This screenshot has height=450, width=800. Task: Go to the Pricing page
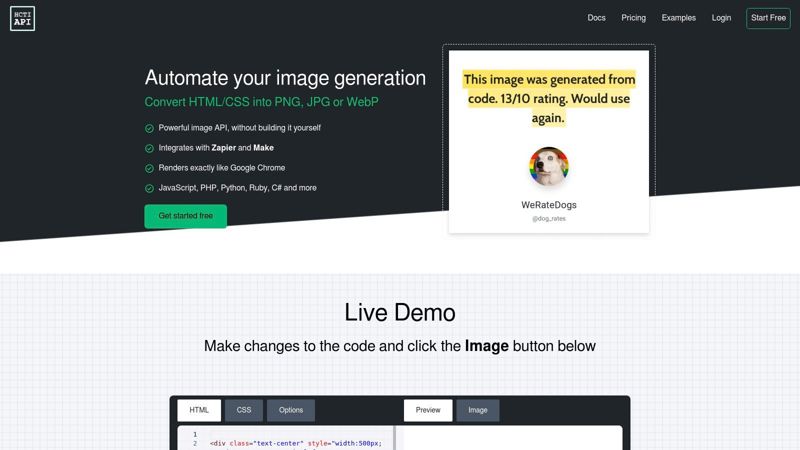[x=633, y=18]
